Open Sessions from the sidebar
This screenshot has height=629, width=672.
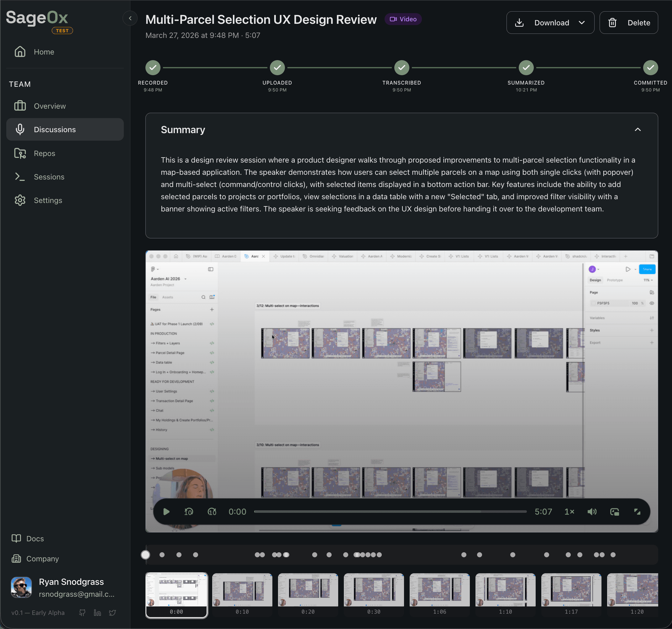[49, 177]
